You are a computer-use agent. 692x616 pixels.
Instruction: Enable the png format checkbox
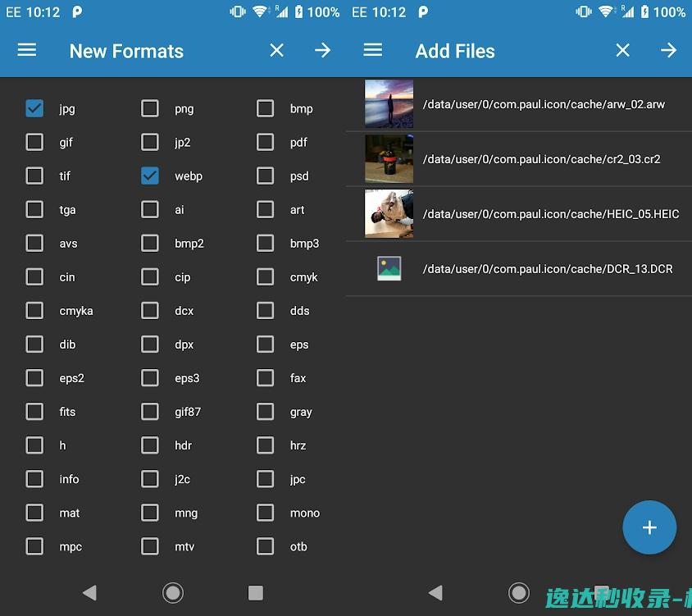click(x=149, y=108)
